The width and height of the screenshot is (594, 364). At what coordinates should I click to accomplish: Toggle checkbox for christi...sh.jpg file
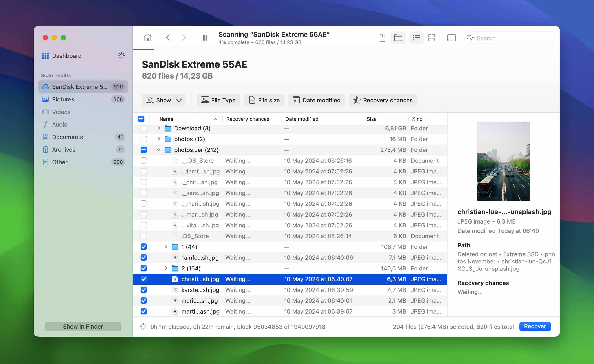click(144, 279)
